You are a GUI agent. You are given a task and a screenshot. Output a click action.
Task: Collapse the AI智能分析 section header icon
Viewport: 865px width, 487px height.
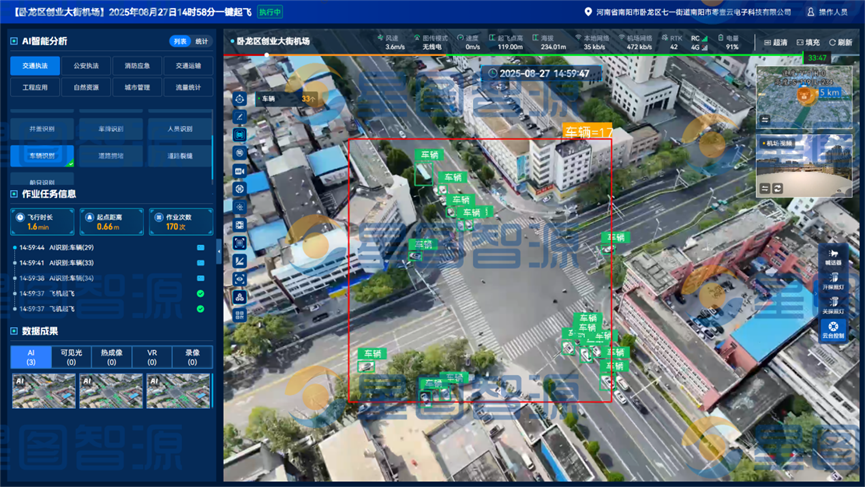pos(14,41)
